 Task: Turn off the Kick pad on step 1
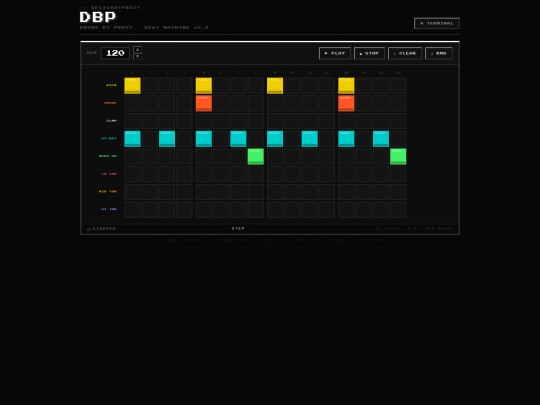pos(133,86)
